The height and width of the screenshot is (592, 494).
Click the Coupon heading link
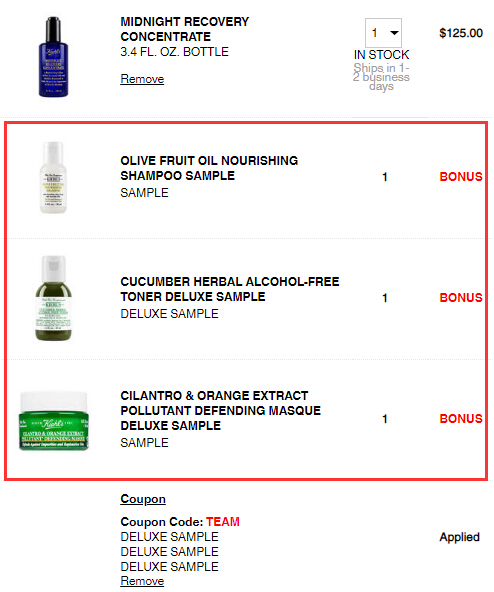click(x=143, y=499)
